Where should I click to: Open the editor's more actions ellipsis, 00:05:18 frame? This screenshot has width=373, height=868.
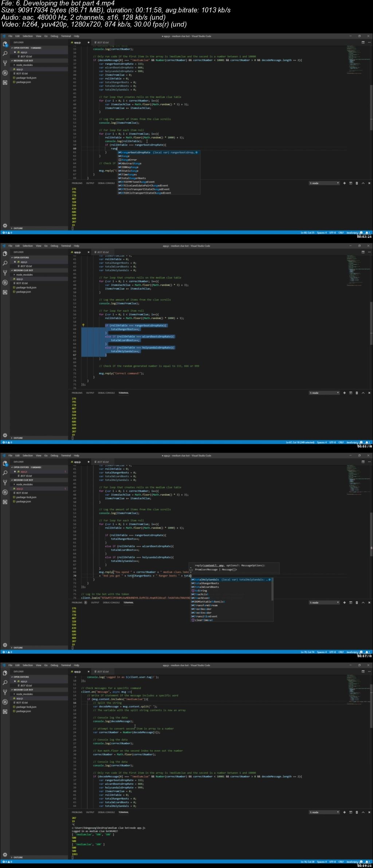tap(369, 252)
